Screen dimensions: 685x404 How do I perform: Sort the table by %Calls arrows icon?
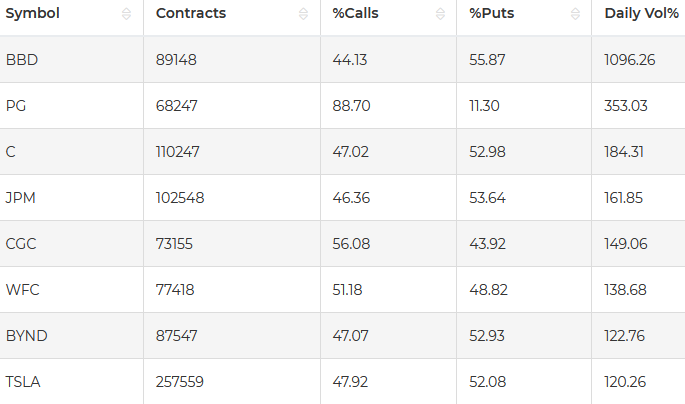(x=439, y=14)
